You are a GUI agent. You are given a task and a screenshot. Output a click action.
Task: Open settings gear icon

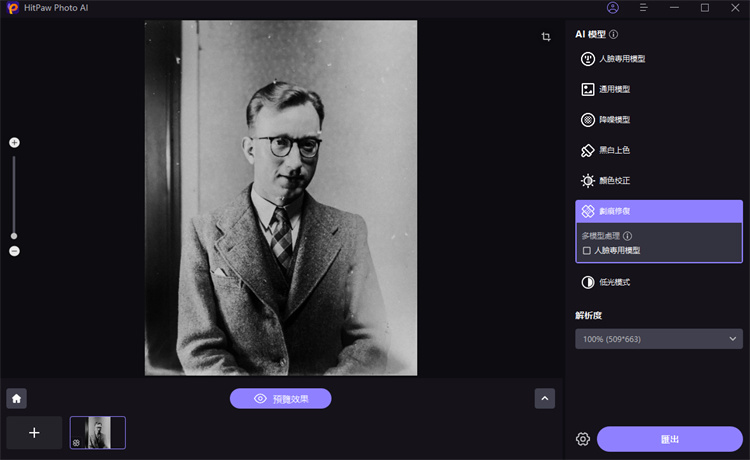[x=582, y=439]
